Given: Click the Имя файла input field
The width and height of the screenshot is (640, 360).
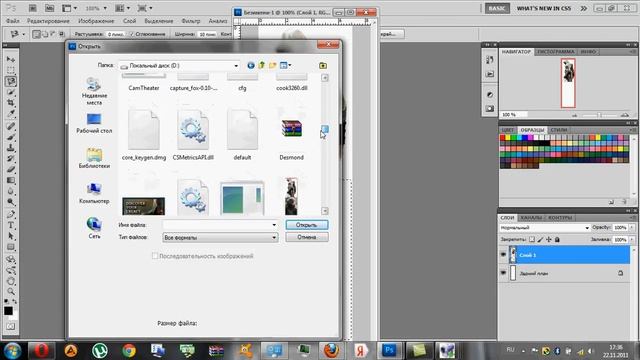Looking at the screenshot, I should [x=216, y=225].
